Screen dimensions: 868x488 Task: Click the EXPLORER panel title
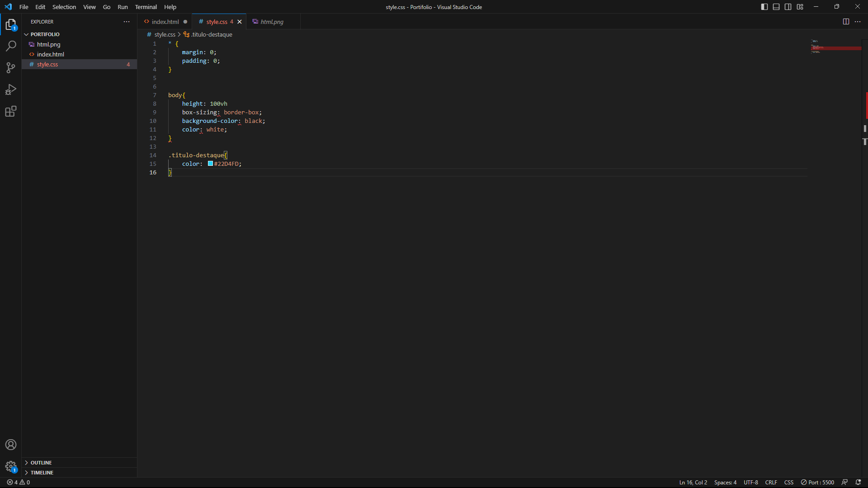42,22
